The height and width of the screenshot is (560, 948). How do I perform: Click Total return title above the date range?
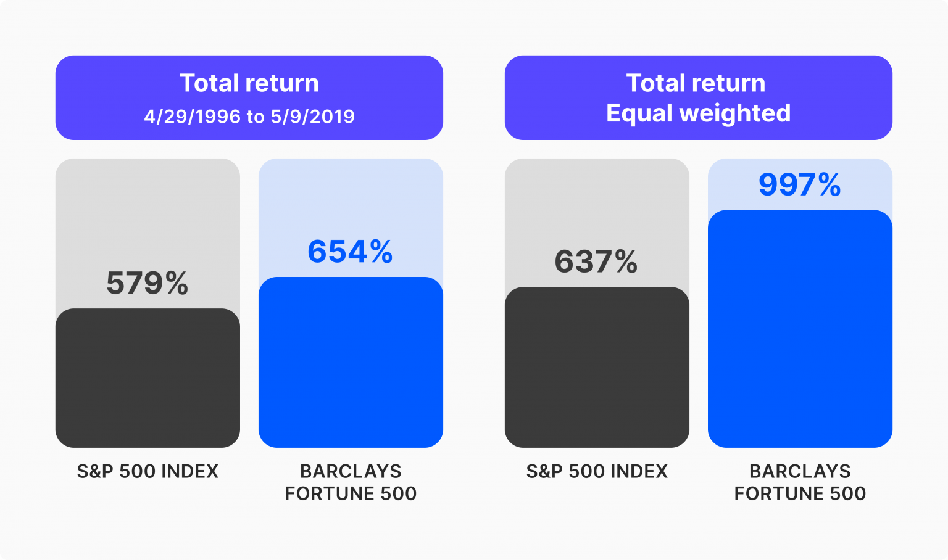coord(249,83)
